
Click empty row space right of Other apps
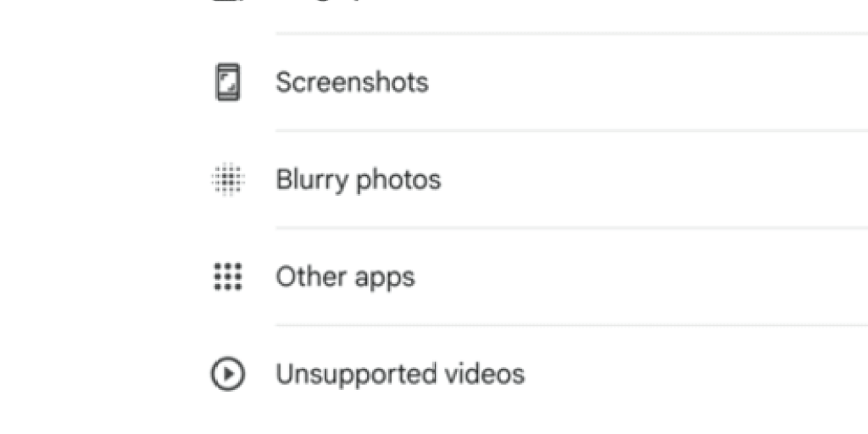[x=643, y=277]
